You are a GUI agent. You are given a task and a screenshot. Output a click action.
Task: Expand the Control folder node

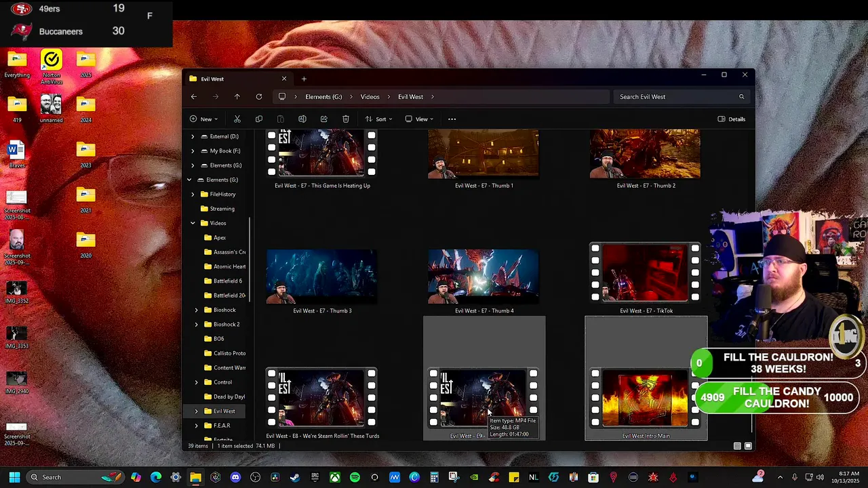point(197,382)
